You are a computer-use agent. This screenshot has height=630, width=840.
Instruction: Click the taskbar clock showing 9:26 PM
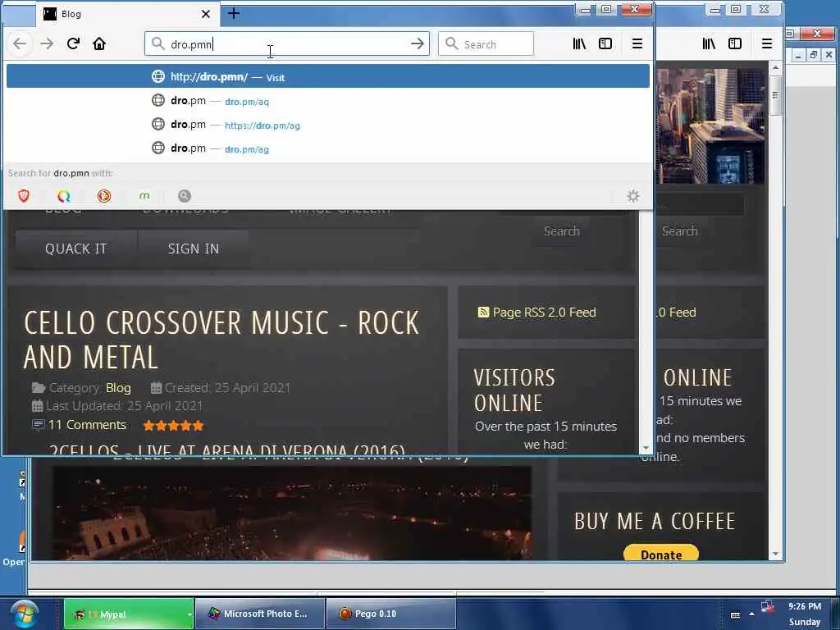[x=804, y=614]
